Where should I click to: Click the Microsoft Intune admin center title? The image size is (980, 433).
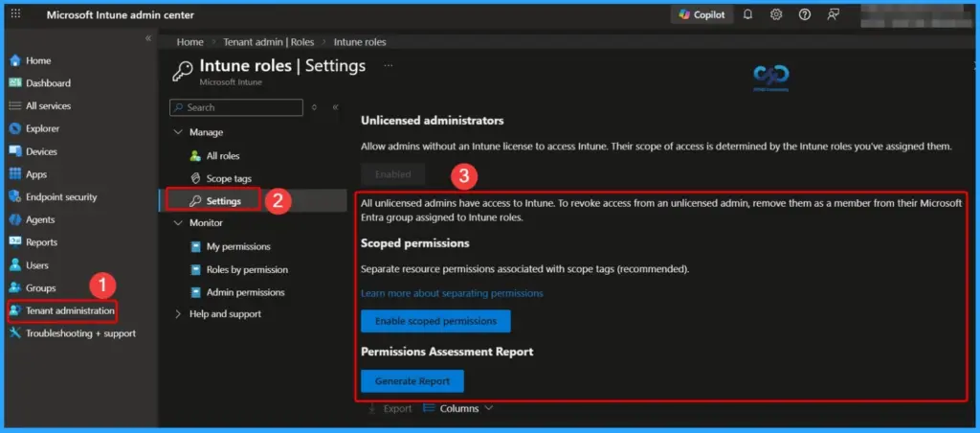pos(120,14)
